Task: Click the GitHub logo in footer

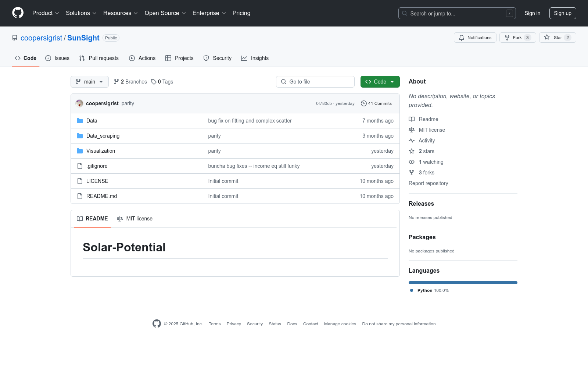Action: pos(157,324)
